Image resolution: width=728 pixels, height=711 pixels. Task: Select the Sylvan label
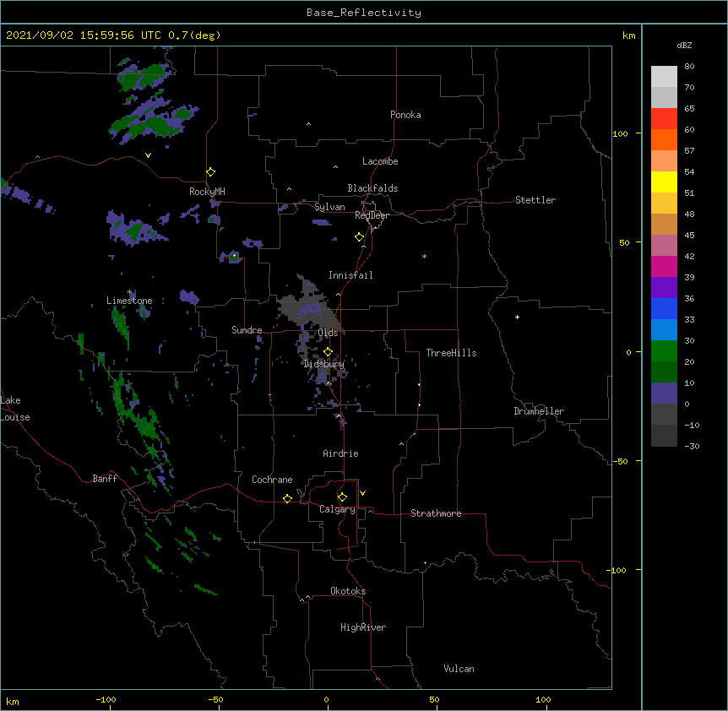coord(329,207)
